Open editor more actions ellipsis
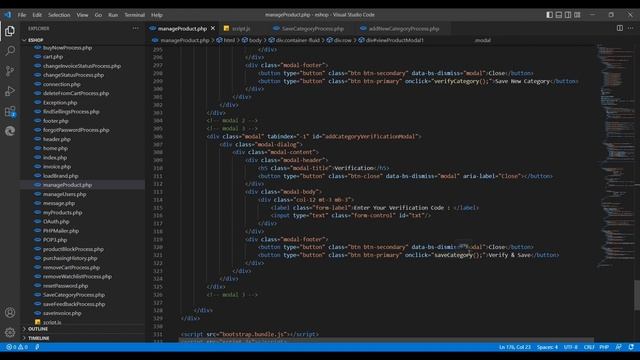This screenshot has width=640, height=360. [x=631, y=28]
